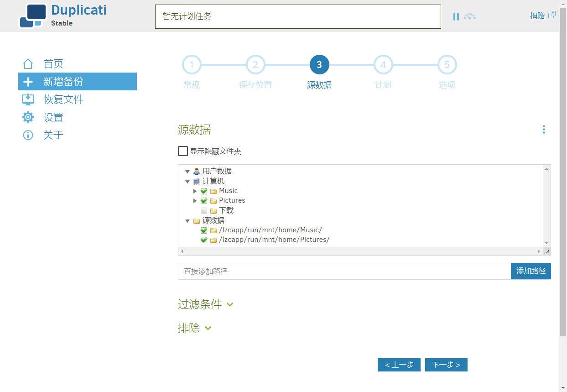Open 设置 via the gear icon

(28, 117)
